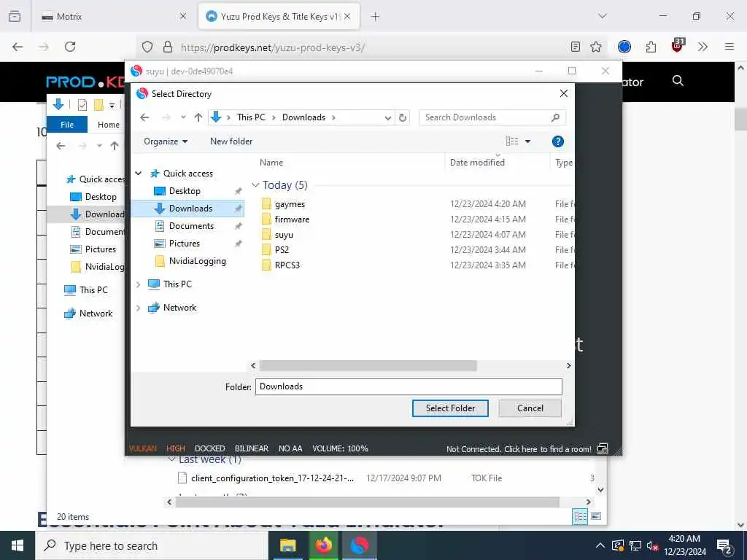Show hidden taskbar tray icons
The height and width of the screenshot is (560, 747).
coord(600,545)
